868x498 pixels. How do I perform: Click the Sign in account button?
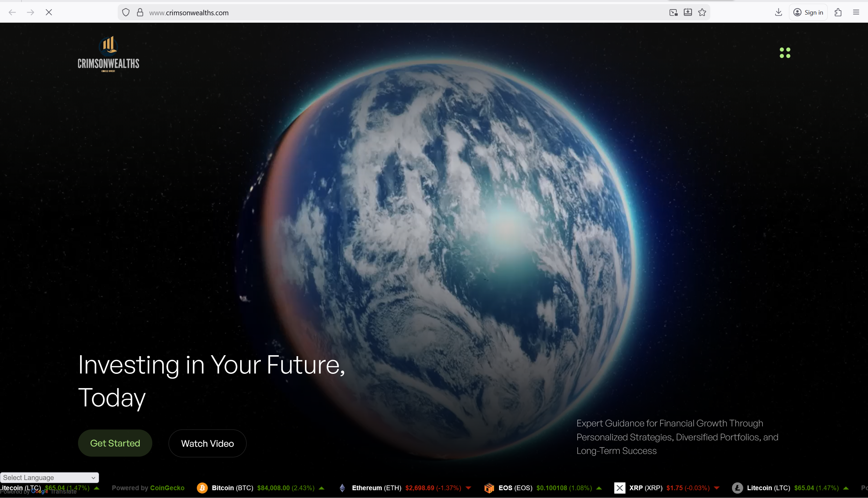point(808,13)
